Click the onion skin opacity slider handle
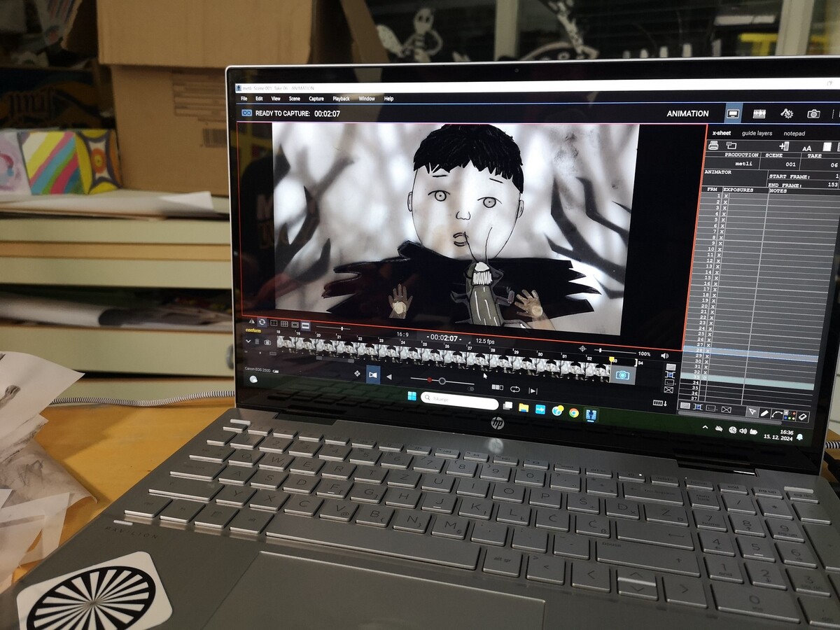The height and width of the screenshot is (630, 840). pos(442,381)
